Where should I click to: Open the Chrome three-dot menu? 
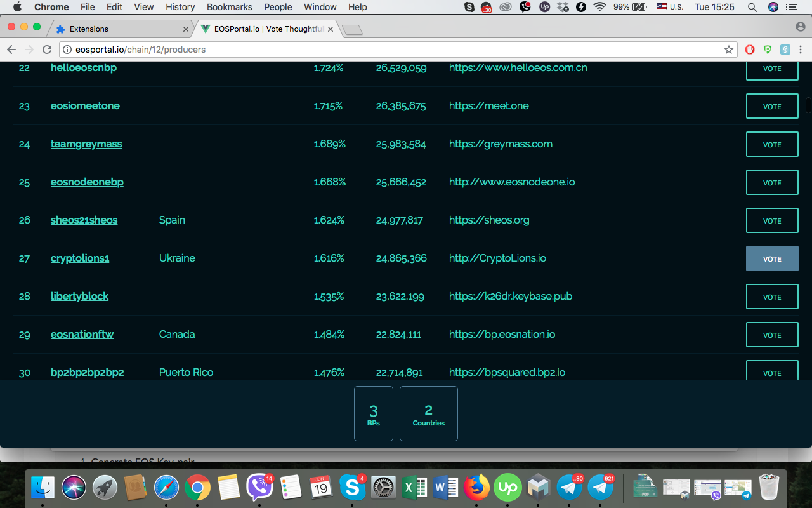point(802,50)
